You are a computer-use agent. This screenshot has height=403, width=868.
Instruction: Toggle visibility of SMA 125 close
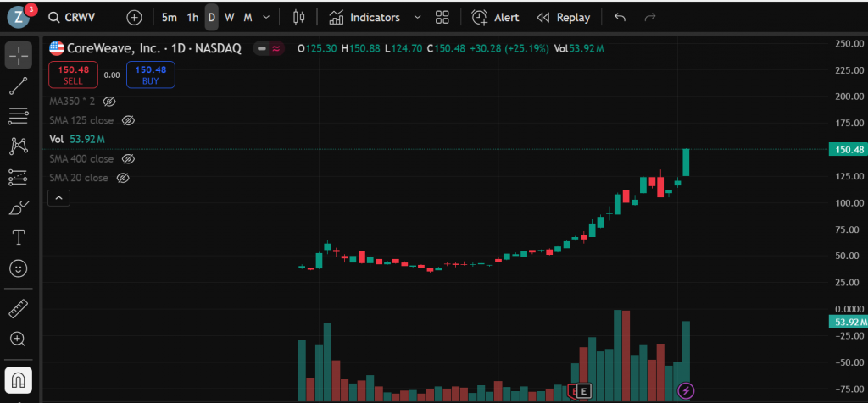pos(128,120)
